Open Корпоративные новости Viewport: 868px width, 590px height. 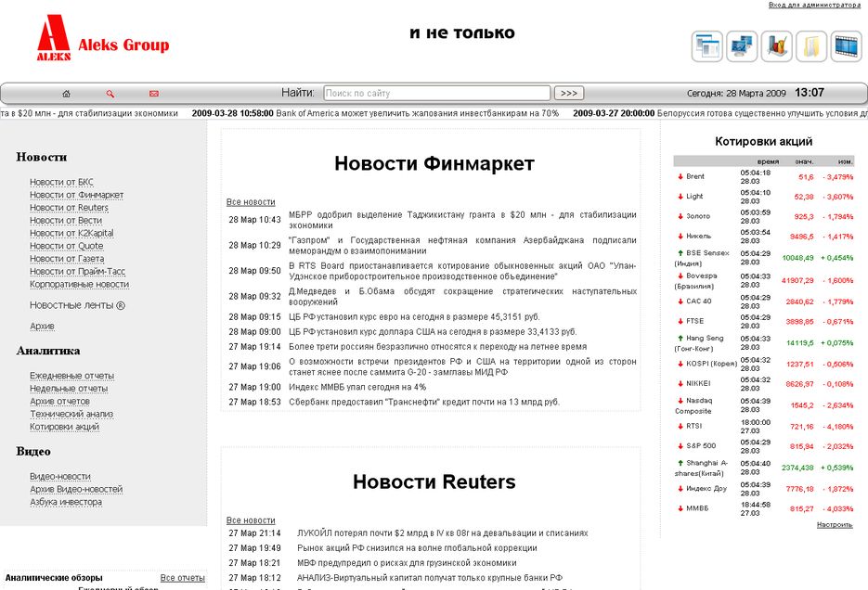click(79, 284)
